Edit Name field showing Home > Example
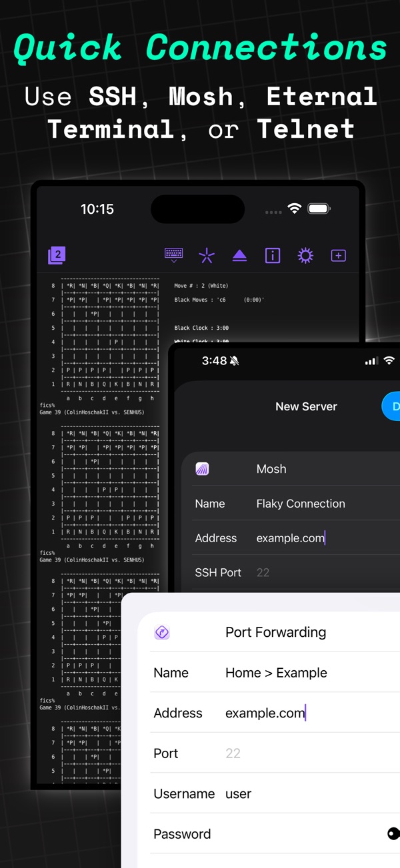The image size is (400, 868). [275, 673]
